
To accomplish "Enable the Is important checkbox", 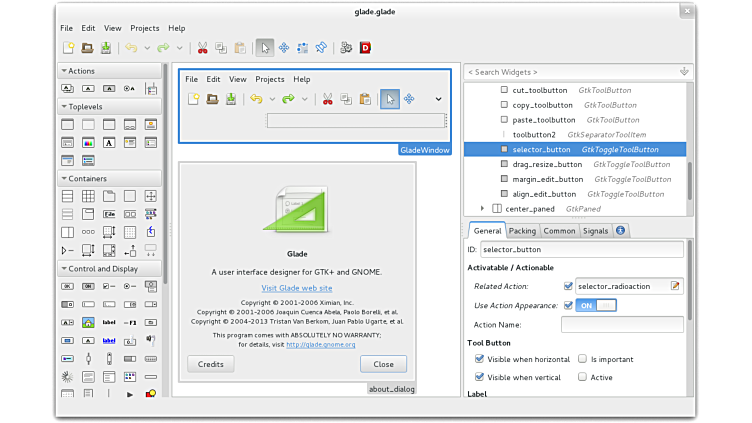I will pos(582,359).
